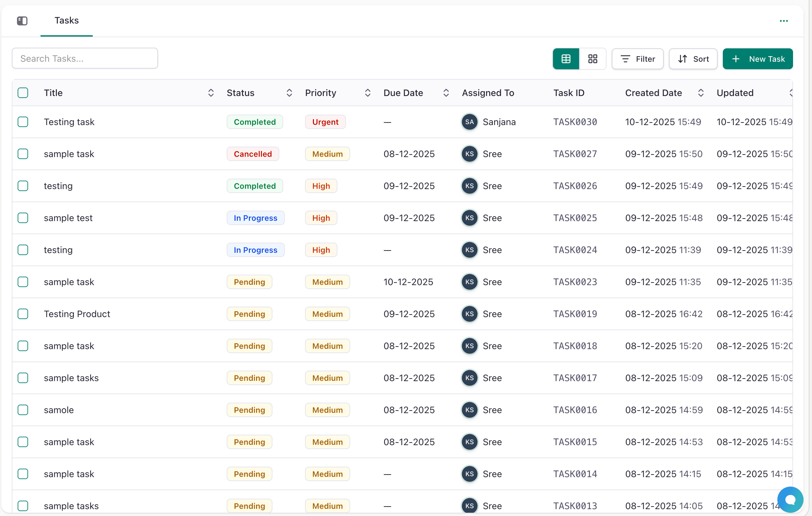Viewport: 812px width, 516px height.
Task: Sort by Title column arrows
Action: 211,93
